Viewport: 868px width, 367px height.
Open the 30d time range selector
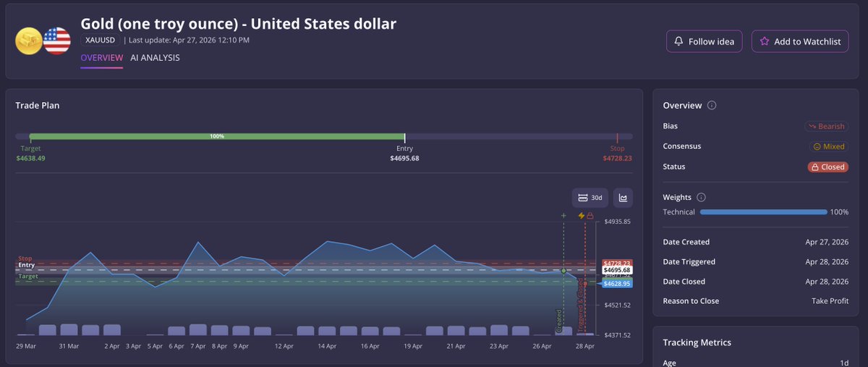(590, 198)
